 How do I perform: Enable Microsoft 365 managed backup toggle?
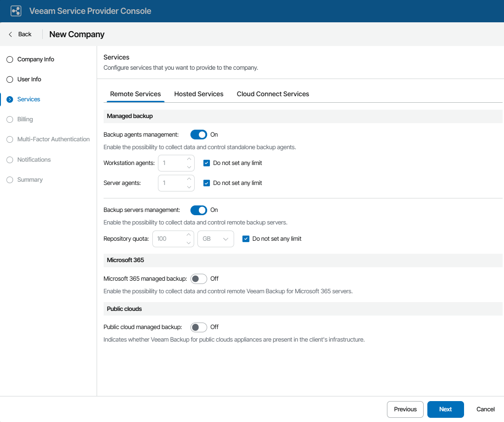coord(199,279)
